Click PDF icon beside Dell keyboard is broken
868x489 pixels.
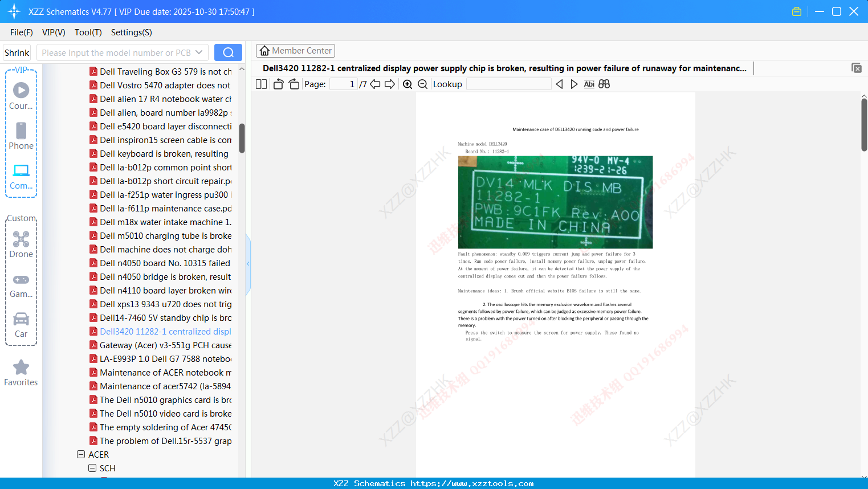[x=93, y=153]
